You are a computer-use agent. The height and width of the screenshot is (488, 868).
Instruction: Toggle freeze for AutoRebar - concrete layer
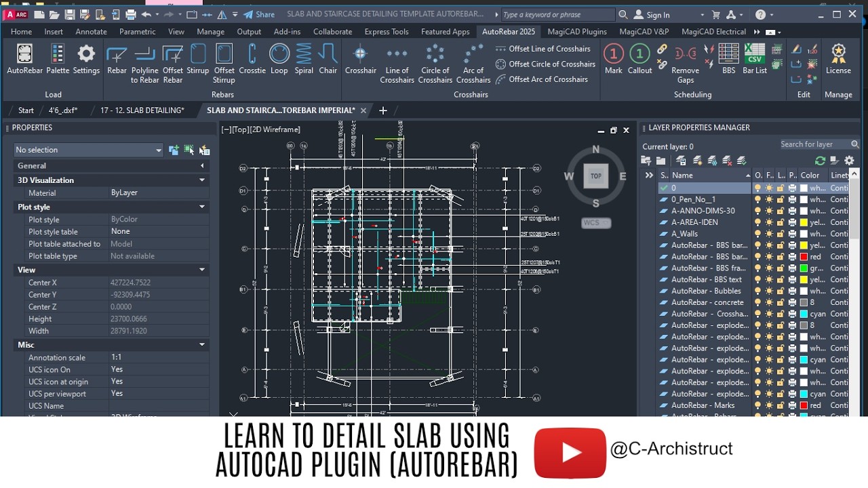pos(769,302)
